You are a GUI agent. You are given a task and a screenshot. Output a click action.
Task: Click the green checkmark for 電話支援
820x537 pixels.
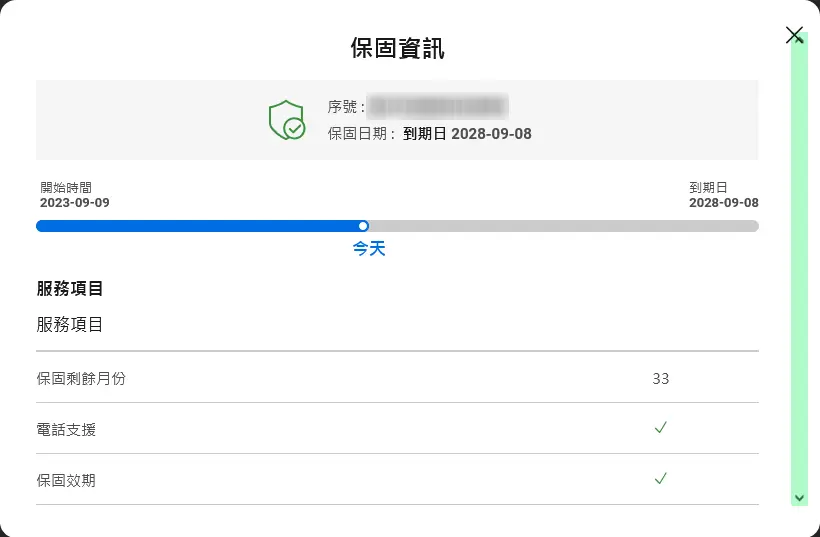point(660,428)
